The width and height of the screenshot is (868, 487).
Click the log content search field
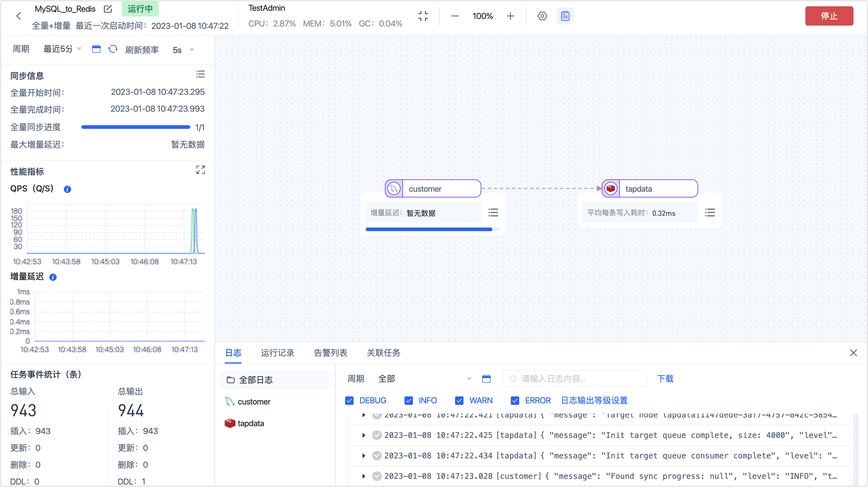575,379
